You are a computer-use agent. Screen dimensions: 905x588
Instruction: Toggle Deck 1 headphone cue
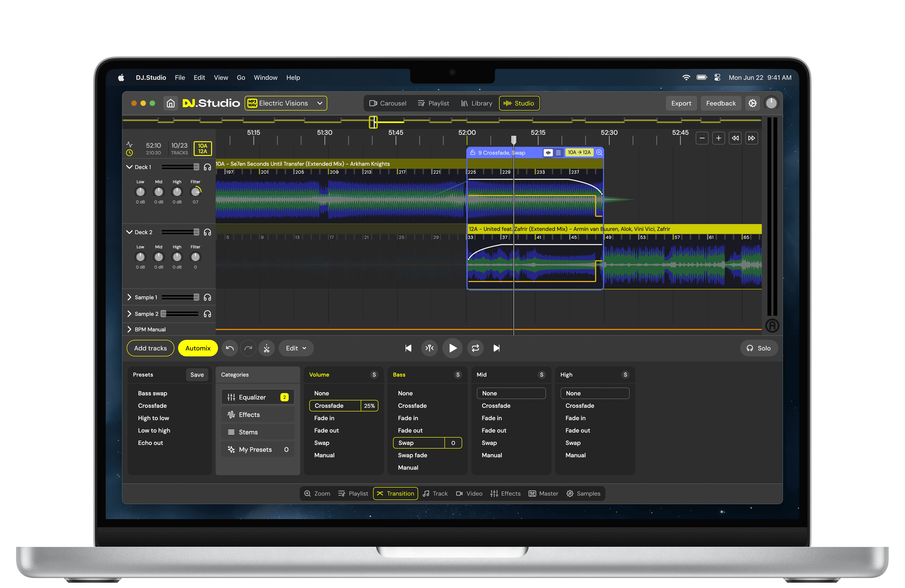pyautogui.click(x=207, y=167)
